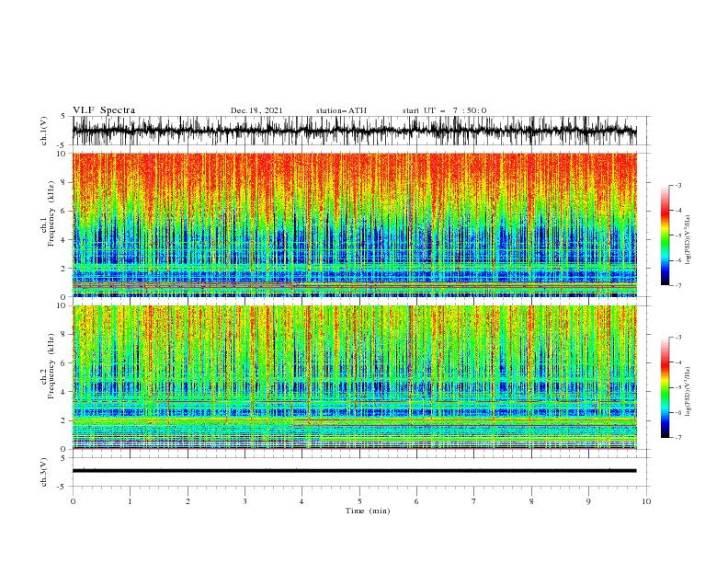The image size is (728, 563).
Task: Click the ch.1 colorbar "log(PSD)(V²/Hz)" label
Action: [x=688, y=240]
